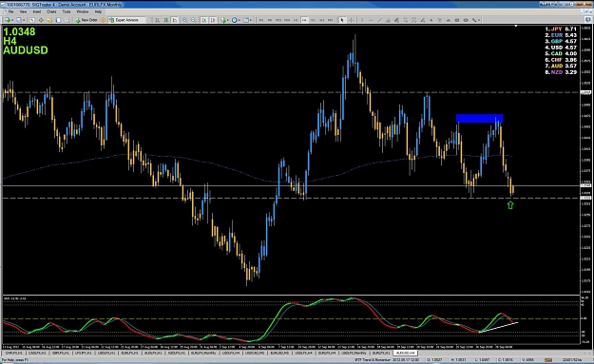Click the '1. JPY 6.71' strength row
Screen dimensions: 594x364
coord(561,29)
